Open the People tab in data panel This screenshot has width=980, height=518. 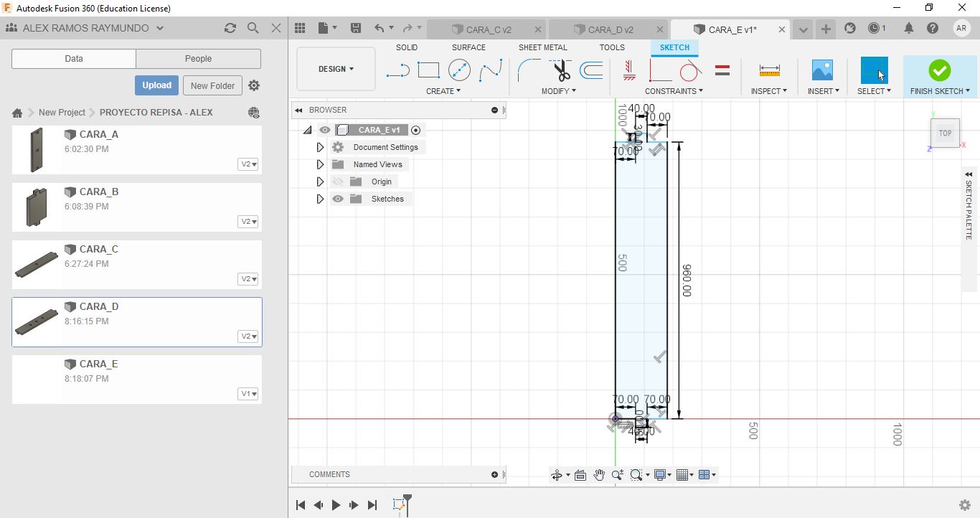198,59
